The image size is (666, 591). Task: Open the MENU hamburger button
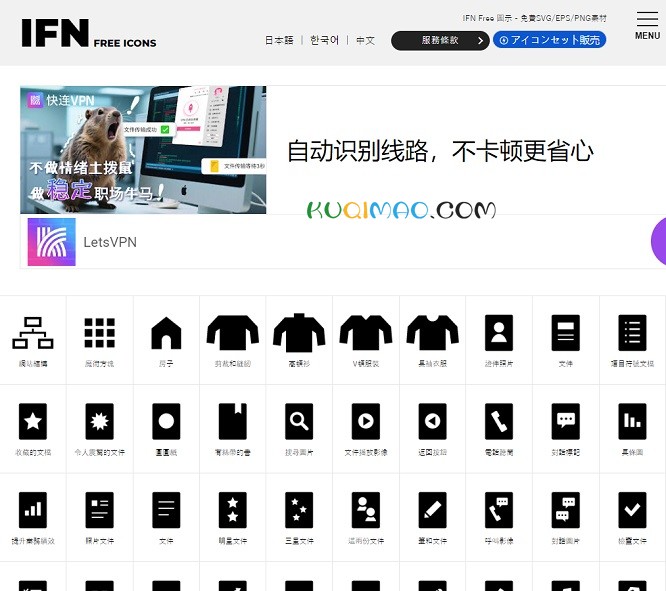(647, 26)
